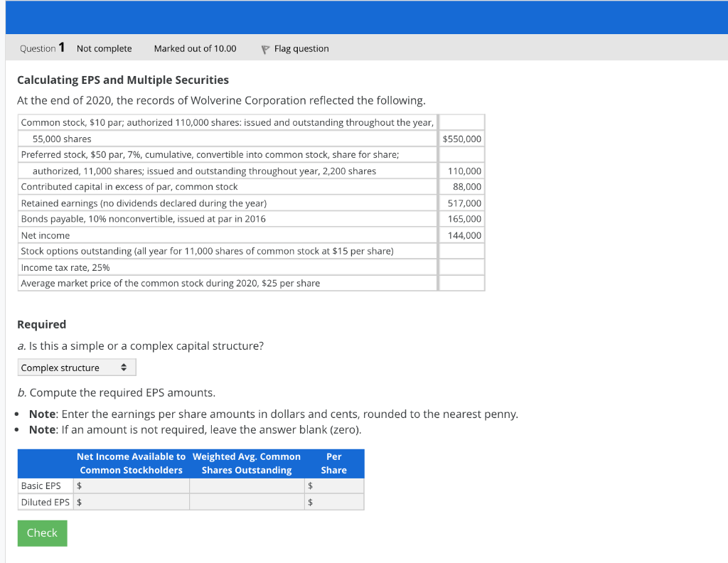Expand the answer choice selector under part a
Image resolution: width=728 pixels, height=563 pixels.
pos(76,367)
